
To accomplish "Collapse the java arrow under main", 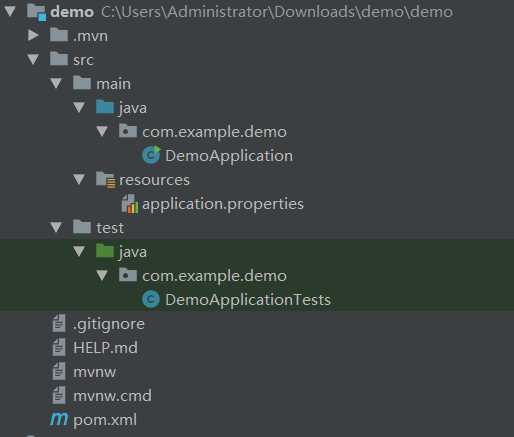I will coord(79,107).
